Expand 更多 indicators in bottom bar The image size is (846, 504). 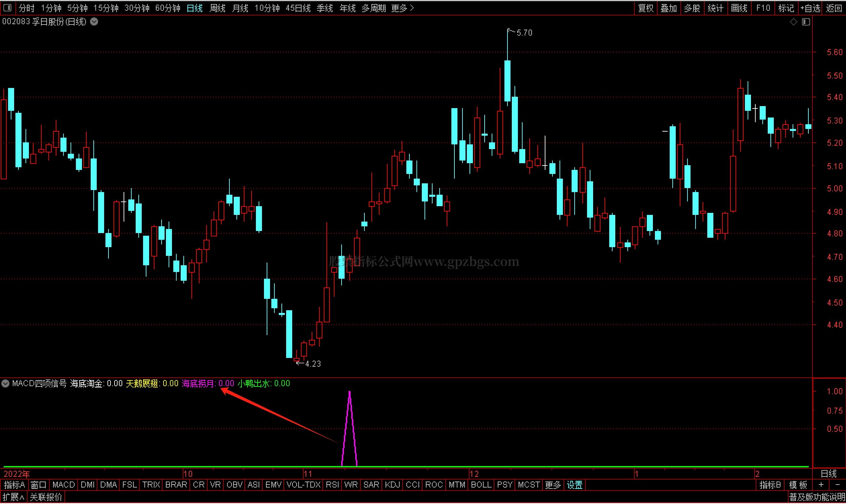[552, 486]
